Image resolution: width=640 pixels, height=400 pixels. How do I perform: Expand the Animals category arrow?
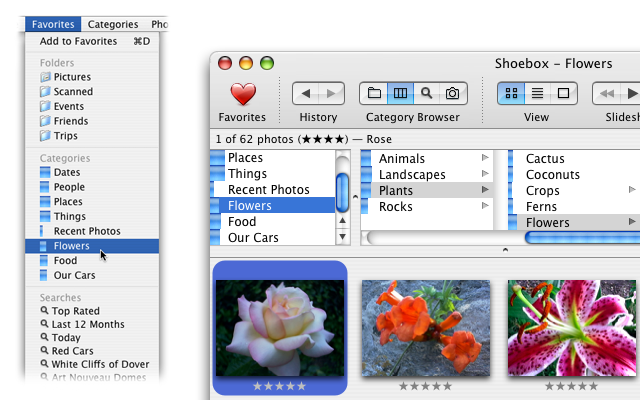[x=485, y=158]
